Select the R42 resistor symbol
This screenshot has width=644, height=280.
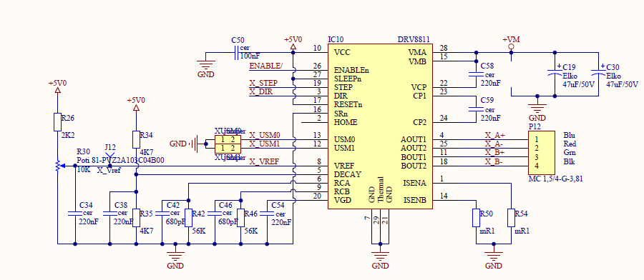pos(188,218)
